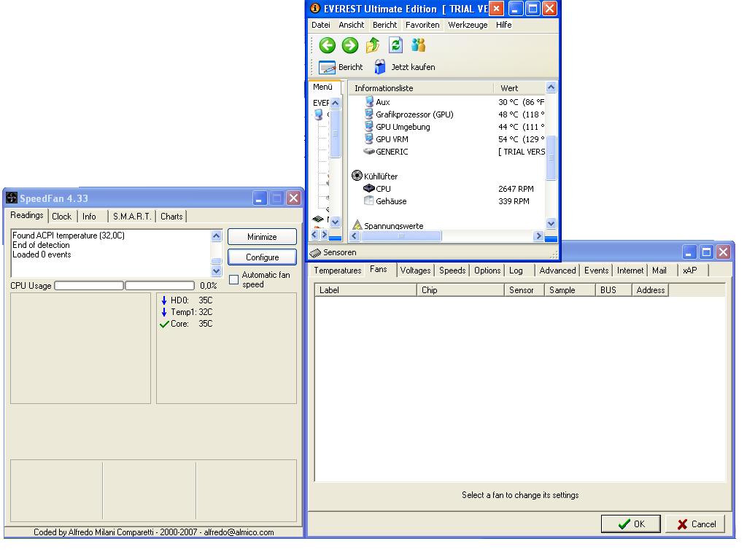Image resolution: width=747 pixels, height=560 pixels.
Task: Open the Advanced configure tab
Action: point(558,271)
